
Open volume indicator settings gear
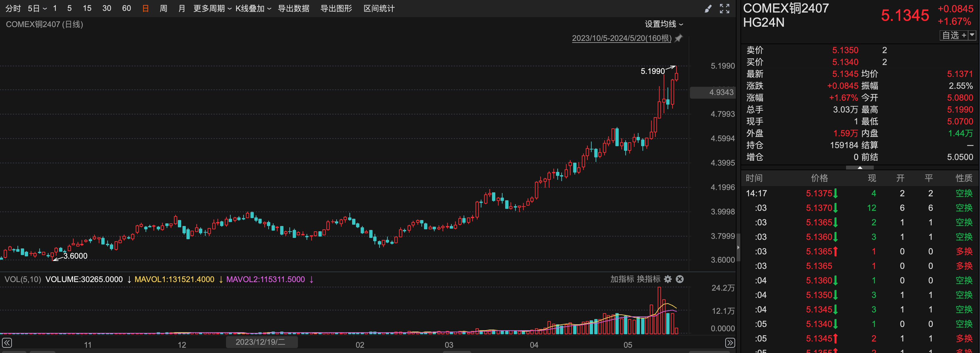668,279
